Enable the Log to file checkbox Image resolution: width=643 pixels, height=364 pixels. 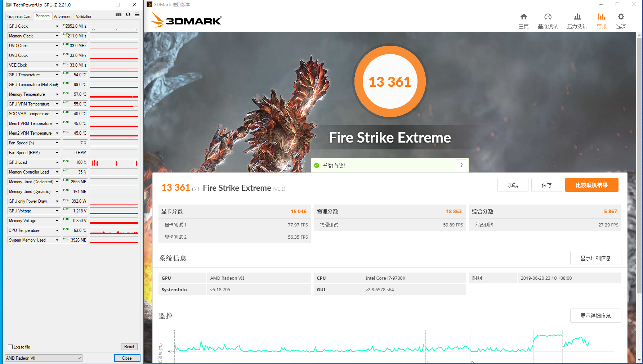pyautogui.click(x=10, y=347)
